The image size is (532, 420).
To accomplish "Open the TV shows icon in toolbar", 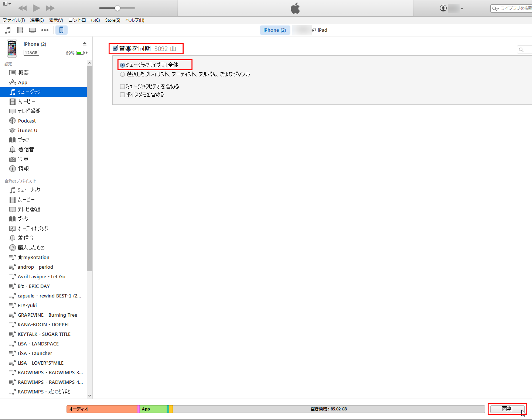I will [x=33, y=30].
